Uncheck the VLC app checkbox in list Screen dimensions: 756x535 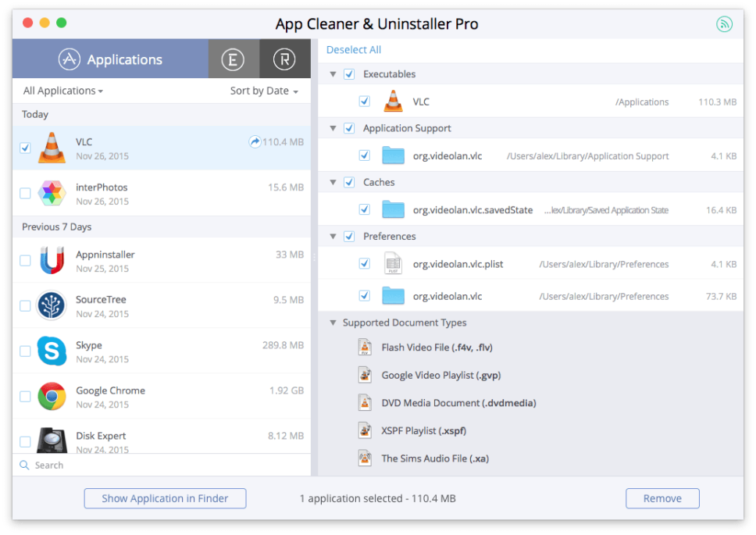[x=25, y=148]
